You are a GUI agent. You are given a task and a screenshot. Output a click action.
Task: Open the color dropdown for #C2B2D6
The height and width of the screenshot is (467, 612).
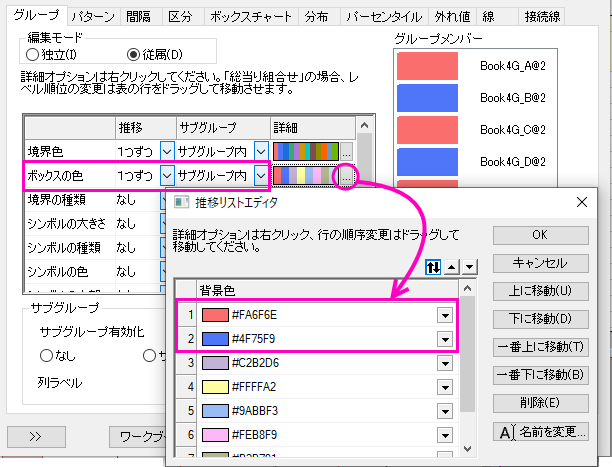tap(445, 363)
